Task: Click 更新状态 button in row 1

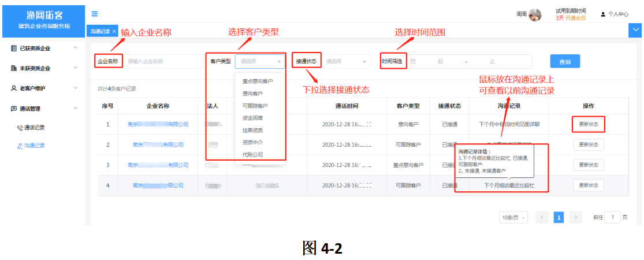Action: pyautogui.click(x=589, y=124)
